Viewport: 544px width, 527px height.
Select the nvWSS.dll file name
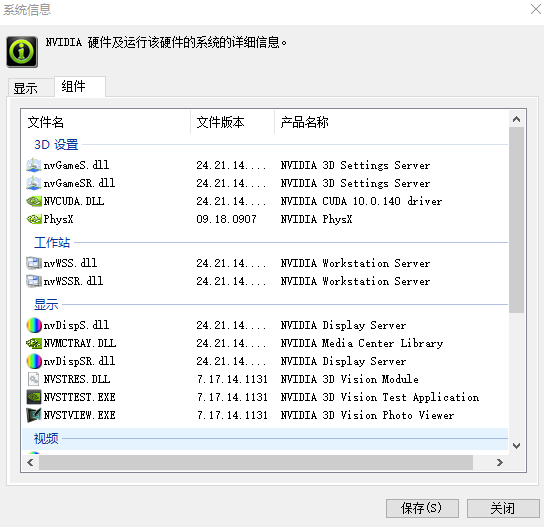click(70, 263)
